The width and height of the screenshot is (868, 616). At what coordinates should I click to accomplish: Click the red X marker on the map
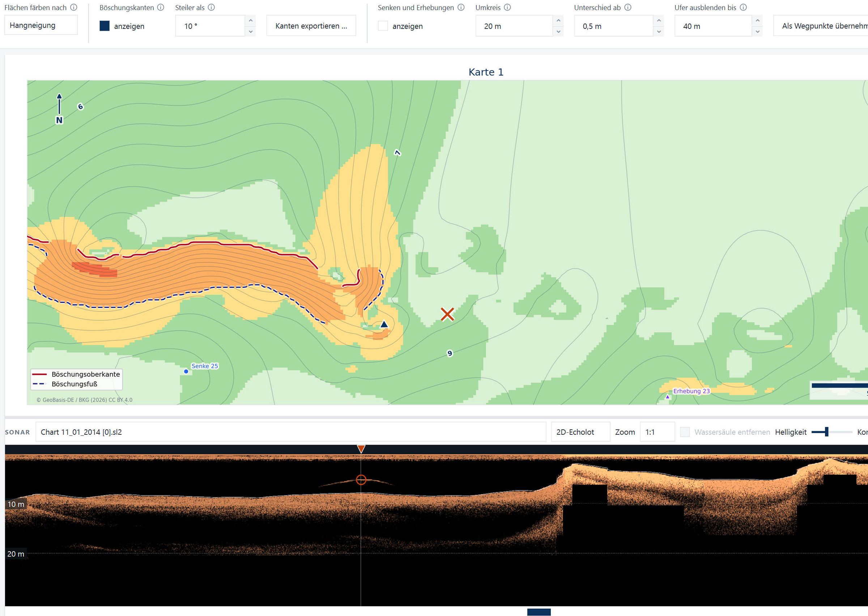pyautogui.click(x=447, y=314)
